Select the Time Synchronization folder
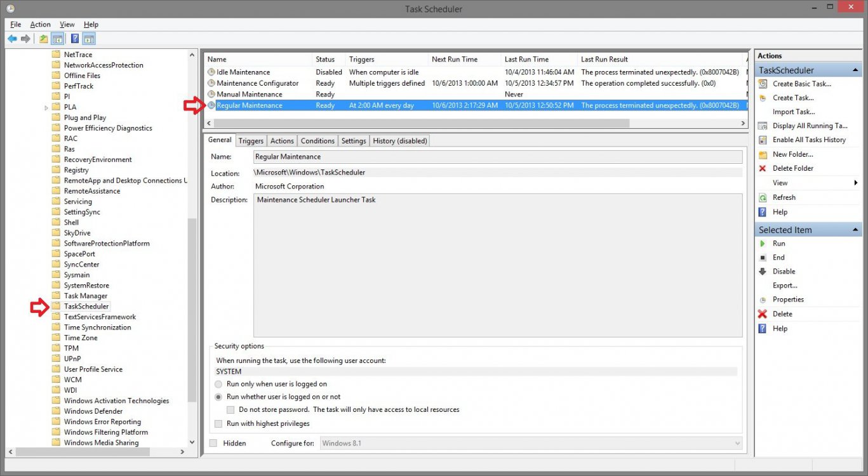The image size is (868, 476). tap(97, 327)
